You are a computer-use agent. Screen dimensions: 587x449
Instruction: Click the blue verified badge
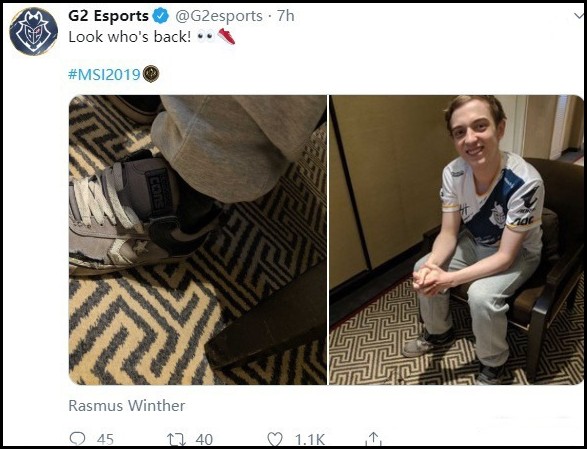[x=161, y=16]
